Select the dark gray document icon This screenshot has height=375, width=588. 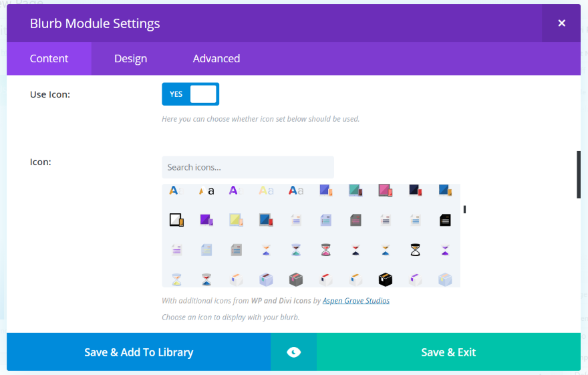click(x=355, y=219)
